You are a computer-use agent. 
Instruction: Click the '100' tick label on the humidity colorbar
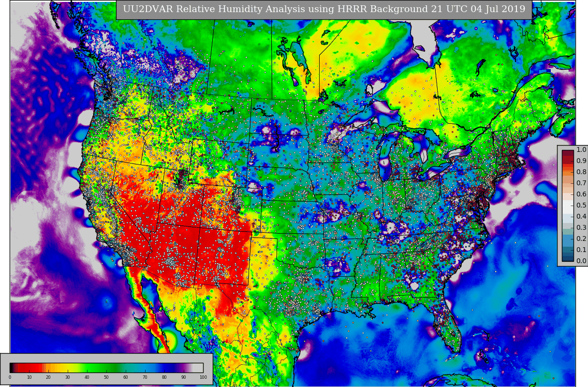203,377
